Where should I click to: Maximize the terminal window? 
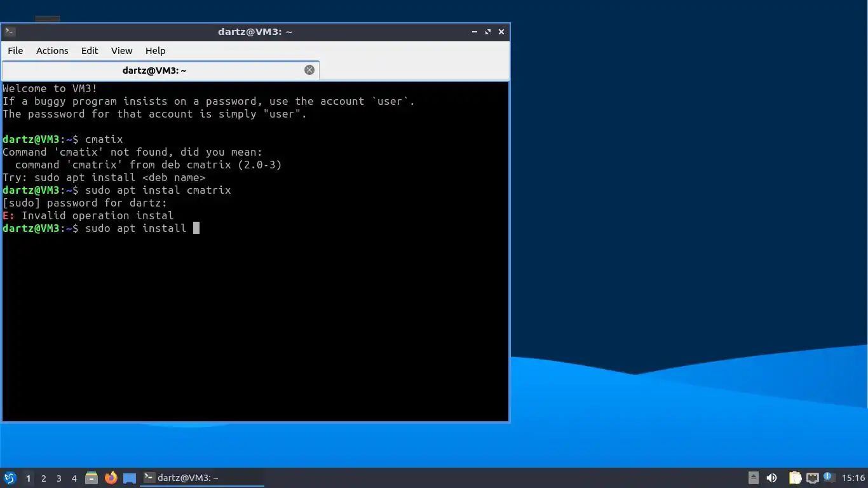[488, 32]
